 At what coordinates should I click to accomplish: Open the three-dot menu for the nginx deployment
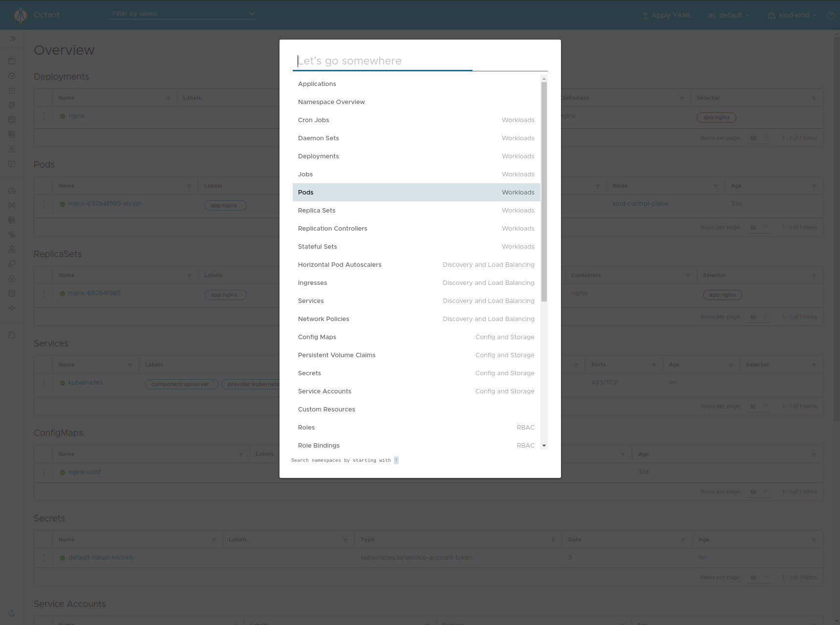pos(44,116)
